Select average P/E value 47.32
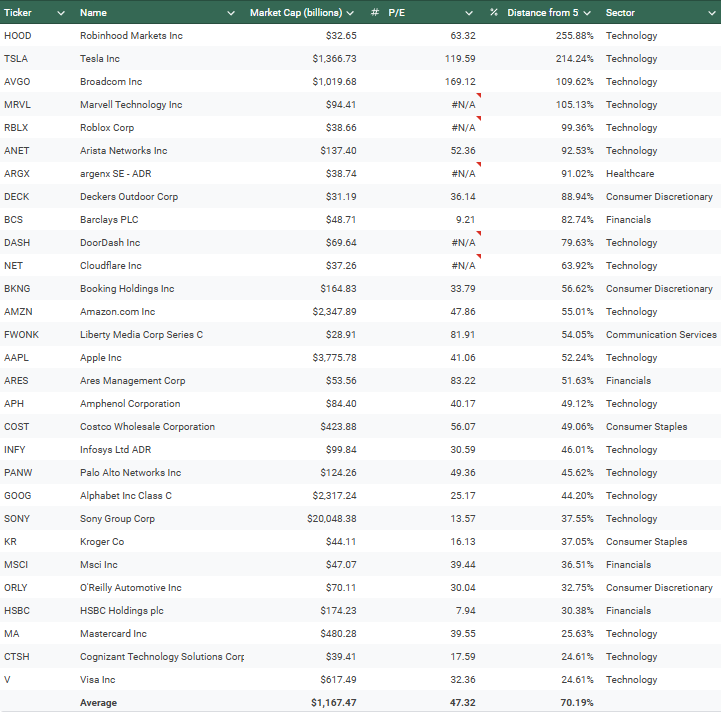The image size is (721, 712). click(463, 702)
